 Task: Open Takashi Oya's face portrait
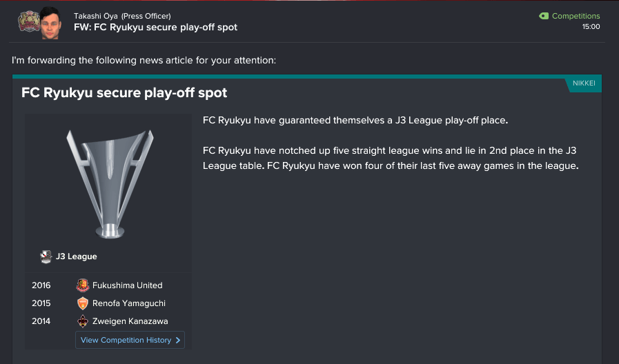point(50,21)
